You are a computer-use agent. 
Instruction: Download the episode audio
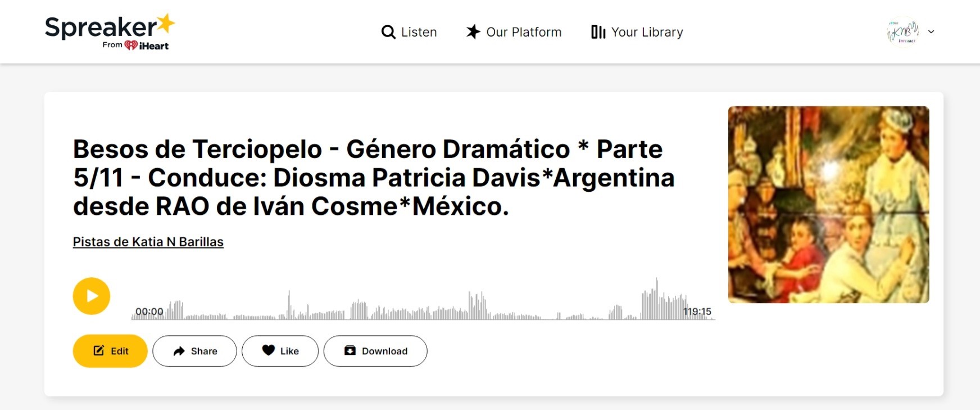375,351
